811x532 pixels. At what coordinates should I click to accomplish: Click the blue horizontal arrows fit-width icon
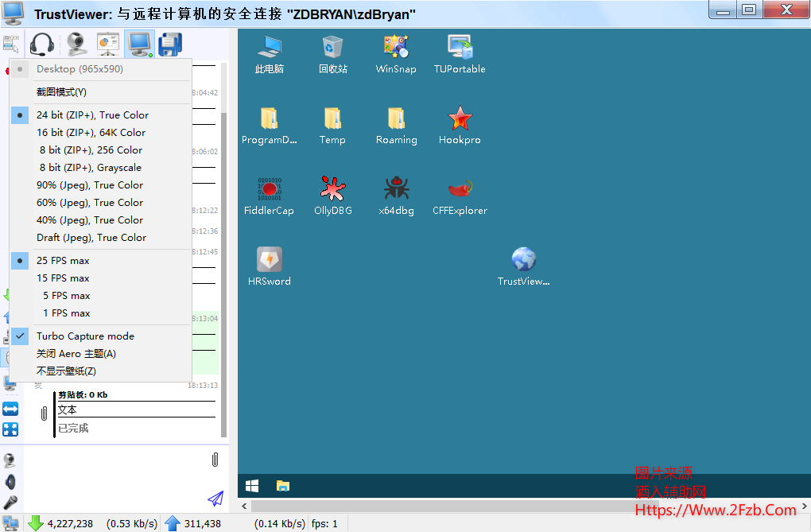10,409
